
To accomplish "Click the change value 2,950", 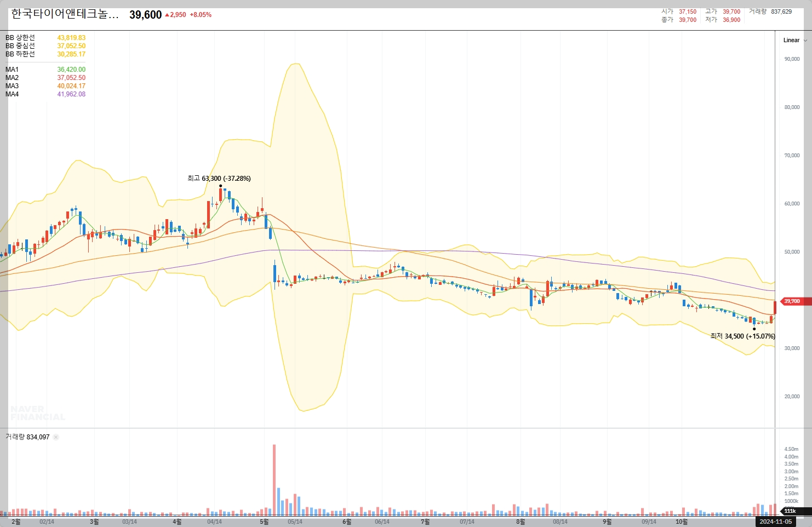I will coord(175,15).
